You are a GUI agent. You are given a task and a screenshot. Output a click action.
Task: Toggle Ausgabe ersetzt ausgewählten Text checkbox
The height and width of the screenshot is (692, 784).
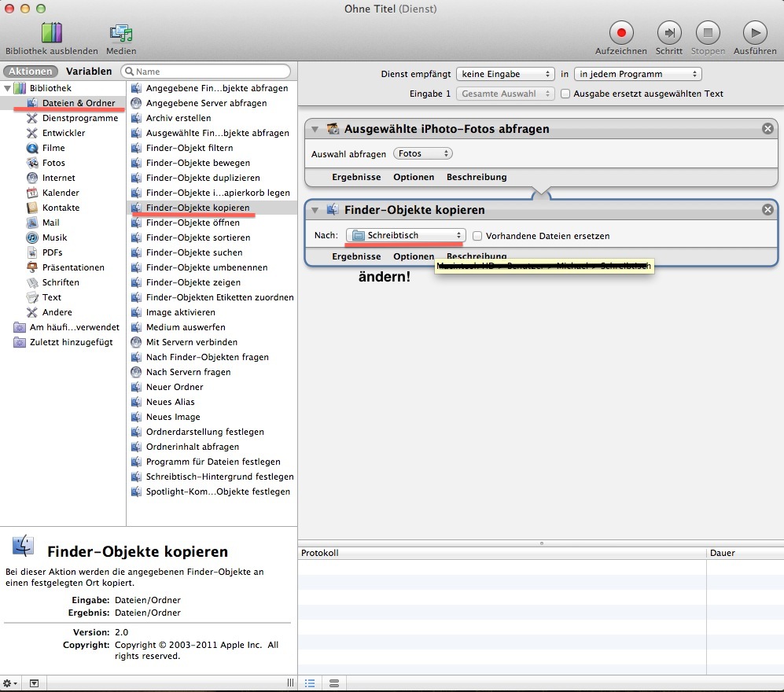pyautogui.click(x=565, y=94)
